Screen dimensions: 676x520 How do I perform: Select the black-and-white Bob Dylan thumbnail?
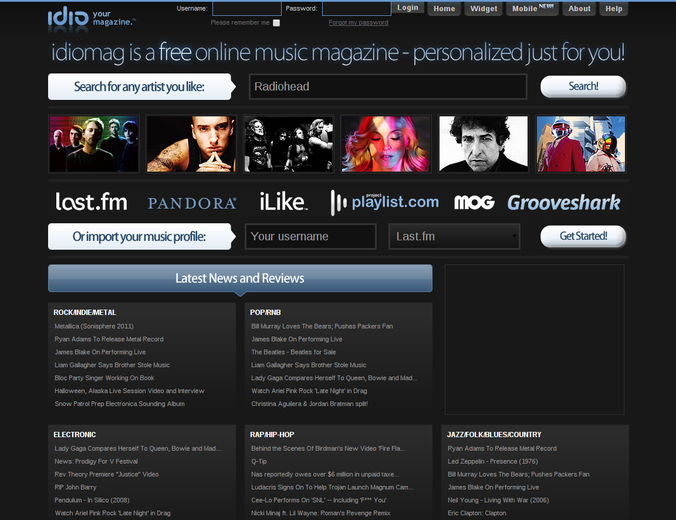[x=483, y=144]
